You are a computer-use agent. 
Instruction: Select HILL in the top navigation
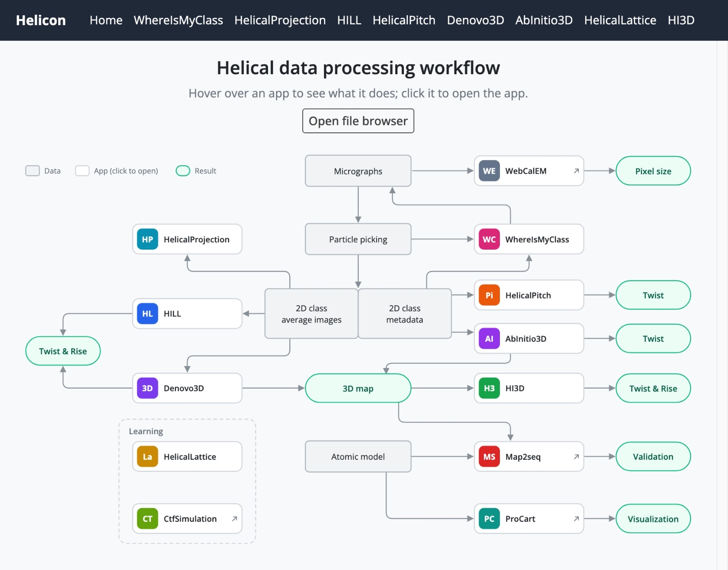[349, 20]
